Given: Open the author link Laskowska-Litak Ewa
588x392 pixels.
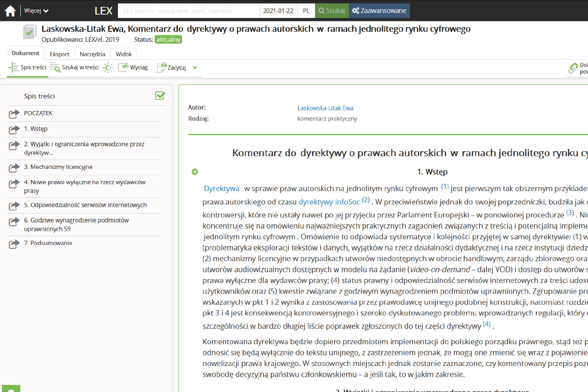Looking at the screenshot, I should (325, 108).
